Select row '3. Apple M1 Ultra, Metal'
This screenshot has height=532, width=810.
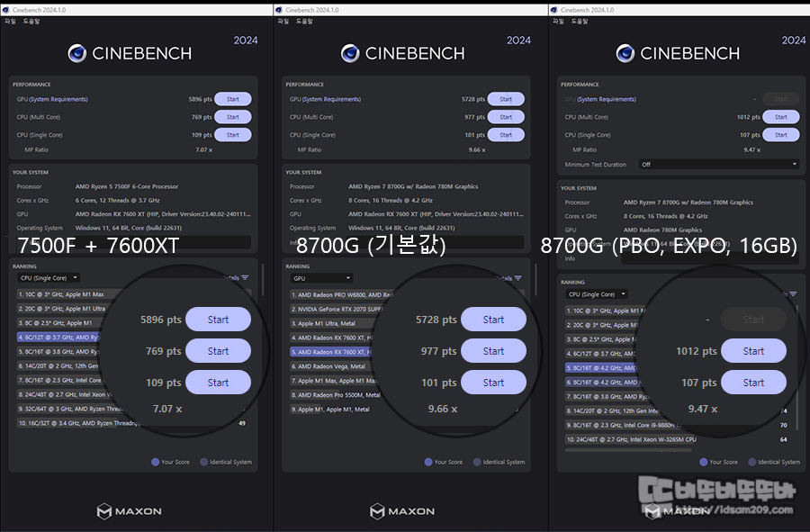333,323
